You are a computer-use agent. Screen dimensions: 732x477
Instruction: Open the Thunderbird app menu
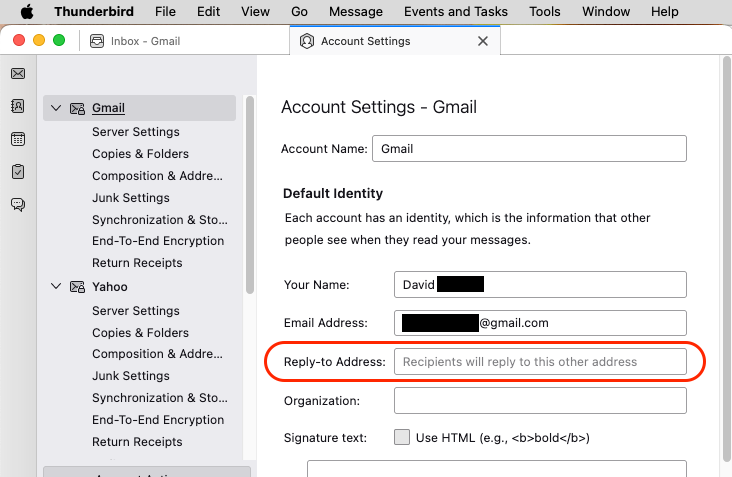click(x=94, y=11)
